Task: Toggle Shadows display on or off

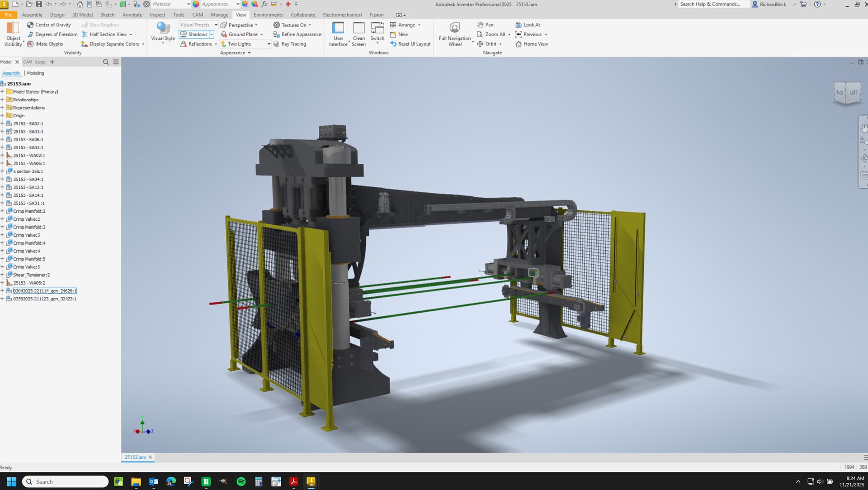Action: [x=193, y=34]
